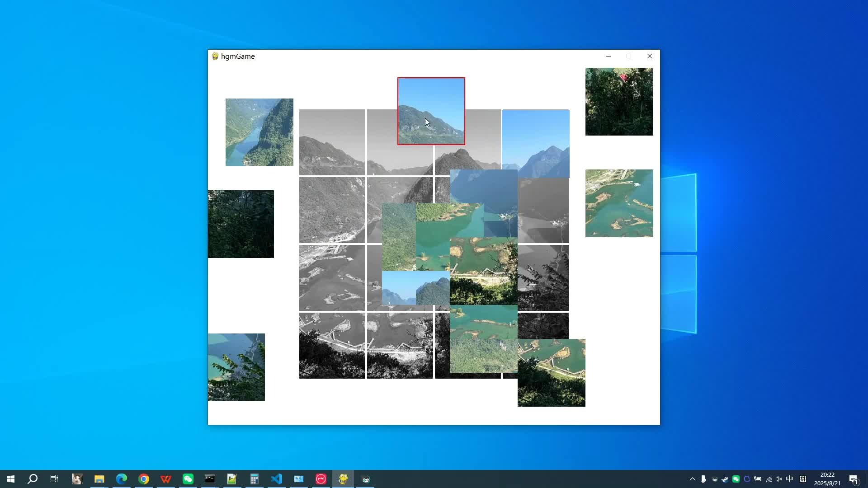Open Visual Studio Code from taskbar
Screen dimensions: 868x488
pos(277,479)
